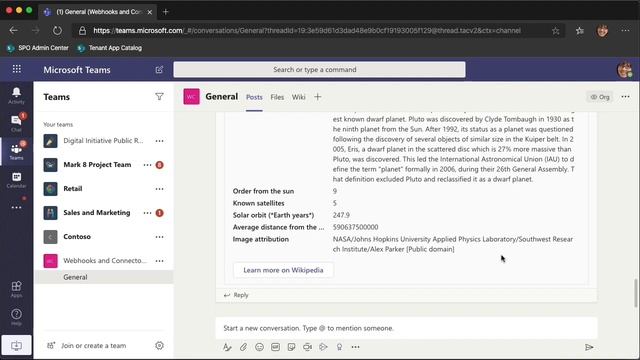Screen dimensions: 640x360
Task: Open Teams in the left rail
Action: 16,151
